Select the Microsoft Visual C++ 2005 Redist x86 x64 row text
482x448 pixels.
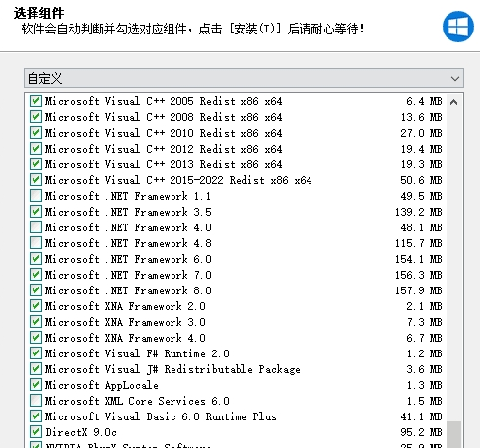(x=164, y=101)
